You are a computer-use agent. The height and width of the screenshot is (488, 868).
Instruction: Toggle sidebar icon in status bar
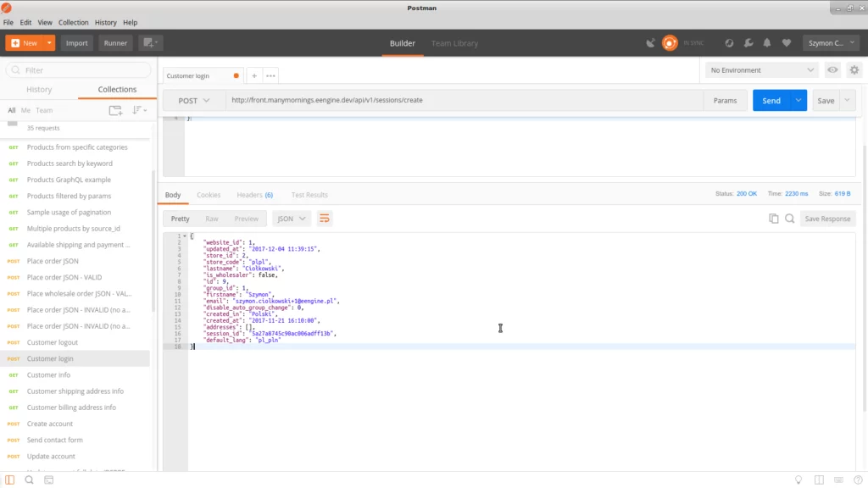pyautogui.click(x=10, y=480)
